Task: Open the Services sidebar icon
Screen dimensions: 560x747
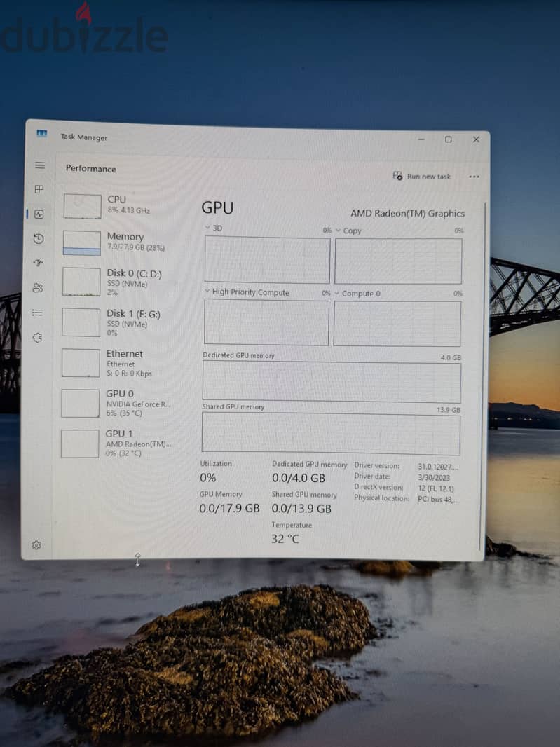Action: [x=37, y=337]
